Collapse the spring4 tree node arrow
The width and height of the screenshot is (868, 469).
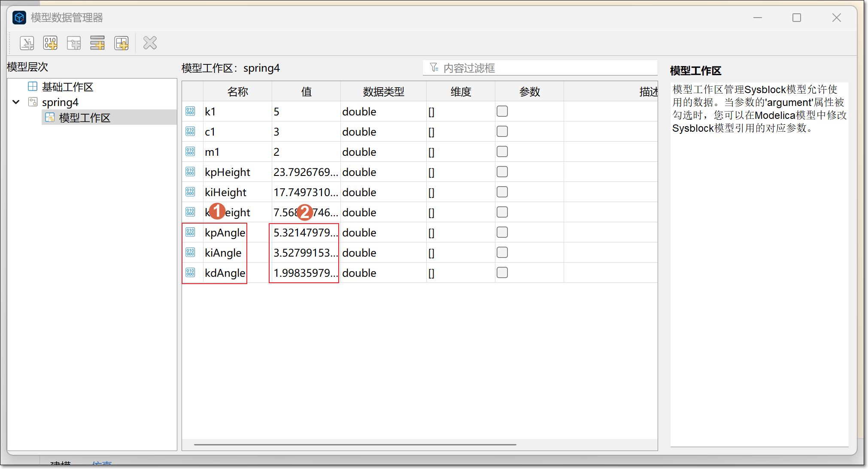click(x=16, y=102)
